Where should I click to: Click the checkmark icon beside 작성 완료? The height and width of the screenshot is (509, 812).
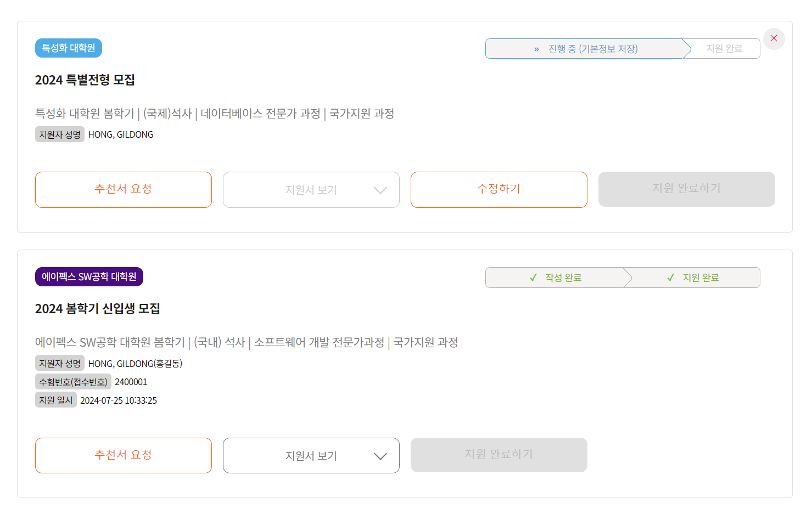533,278
